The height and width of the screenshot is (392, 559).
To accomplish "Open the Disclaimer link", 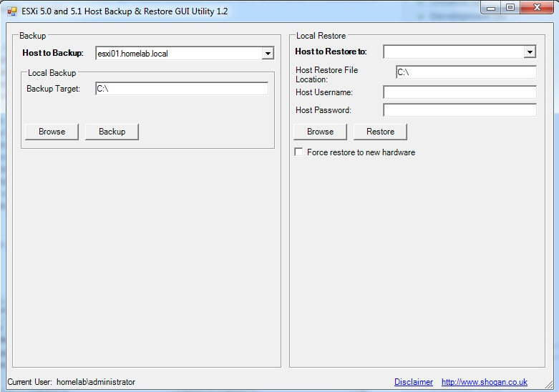I will pos(413,382).
